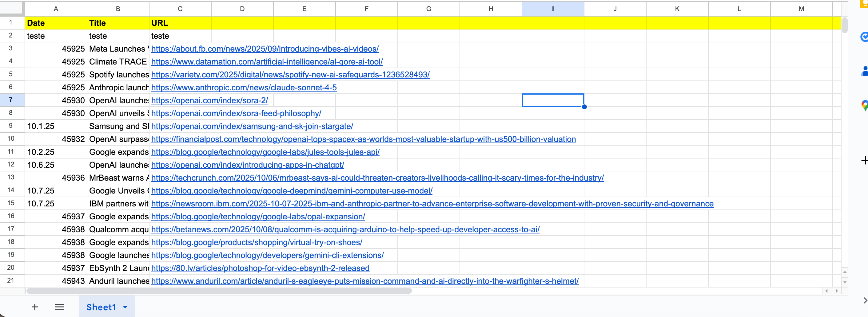
Task: Open the betanews qualcomm arduino link
Action: coord(345,229)
